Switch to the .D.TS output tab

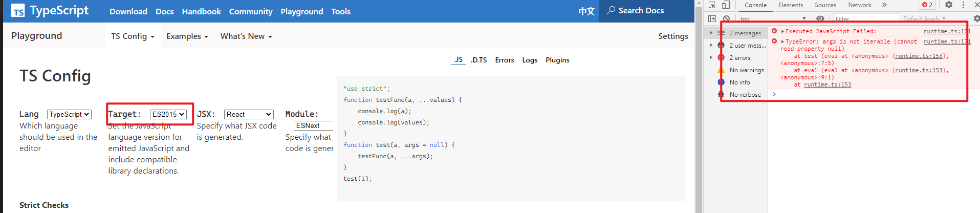click(x=479, y=60)
